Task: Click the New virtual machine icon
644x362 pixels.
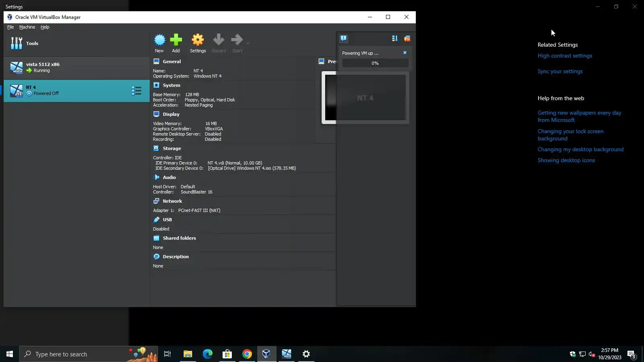Action: (x=159, y=40)
